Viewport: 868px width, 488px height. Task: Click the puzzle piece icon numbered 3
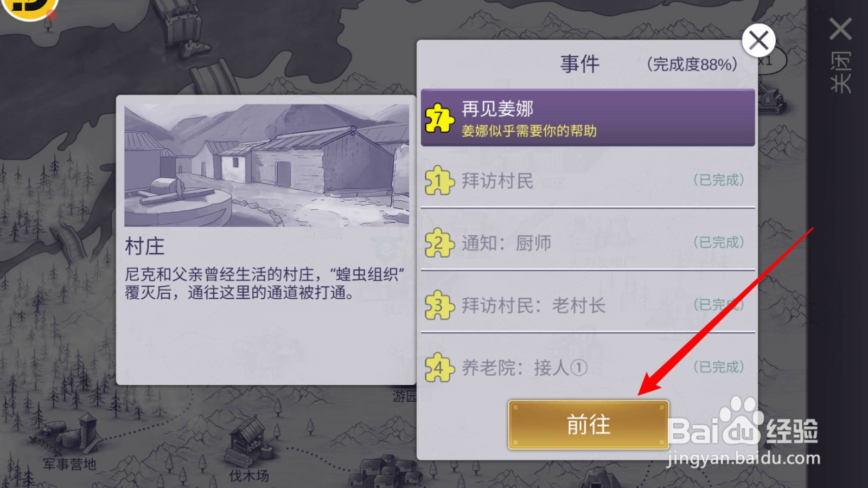439,305
